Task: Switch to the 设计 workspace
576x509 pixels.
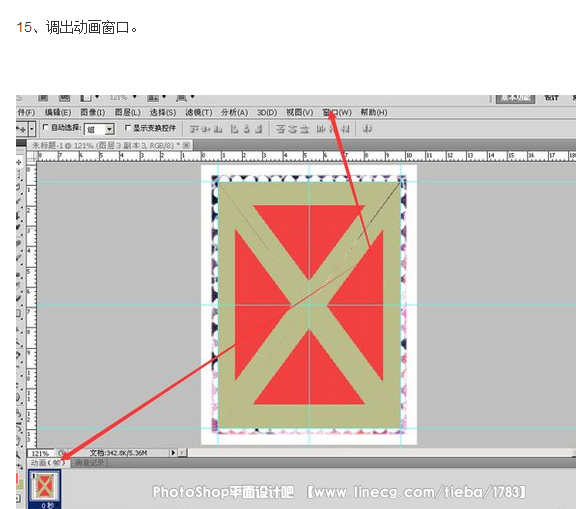Action: 551,98
